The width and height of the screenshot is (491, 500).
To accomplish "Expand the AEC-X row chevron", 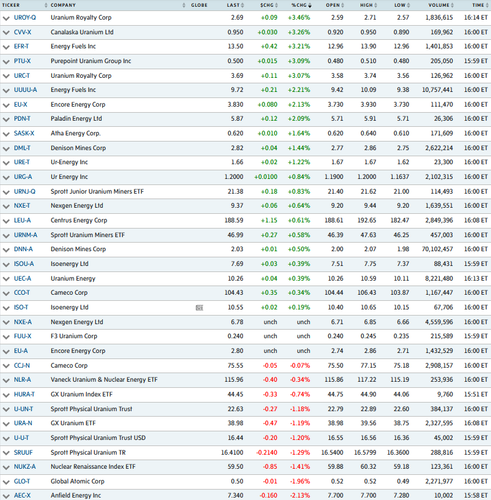I will [6, 496].
